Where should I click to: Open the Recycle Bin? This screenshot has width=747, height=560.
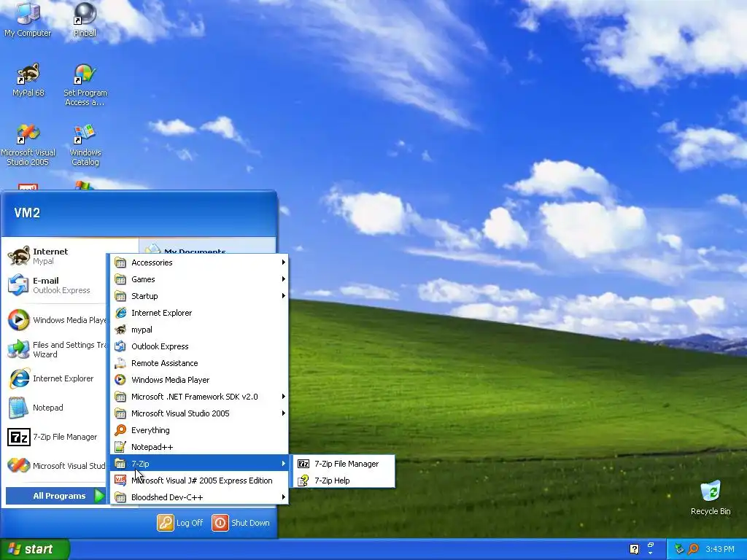[x=711, y=498]
